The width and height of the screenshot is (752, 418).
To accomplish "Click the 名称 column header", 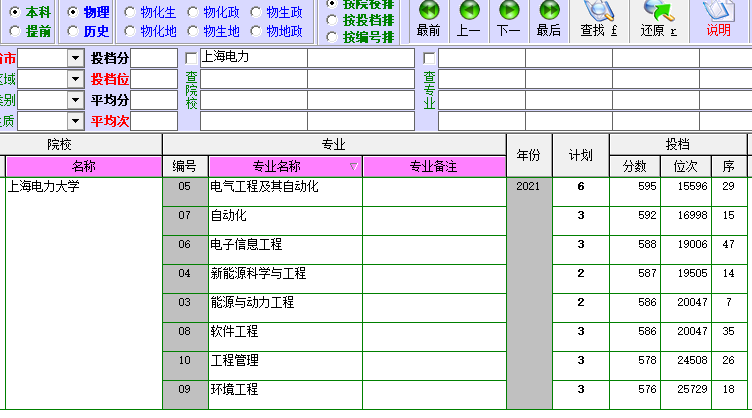I will click(x=84, y=166).
